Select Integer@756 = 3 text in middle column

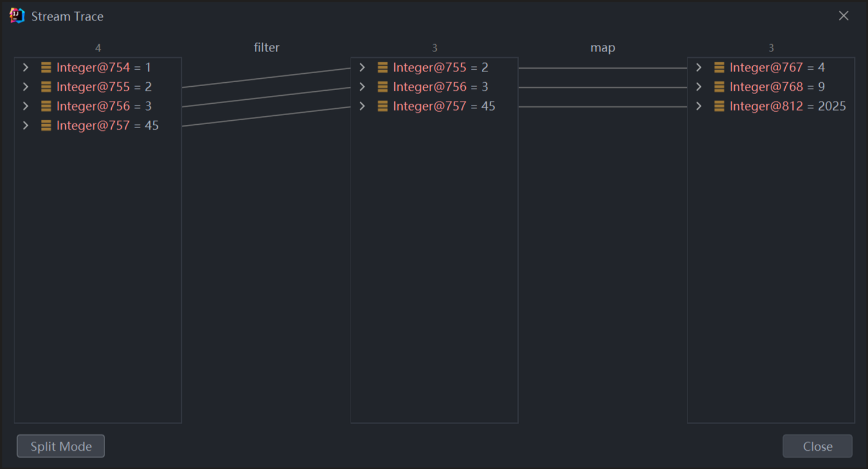(x=440, y=87)
